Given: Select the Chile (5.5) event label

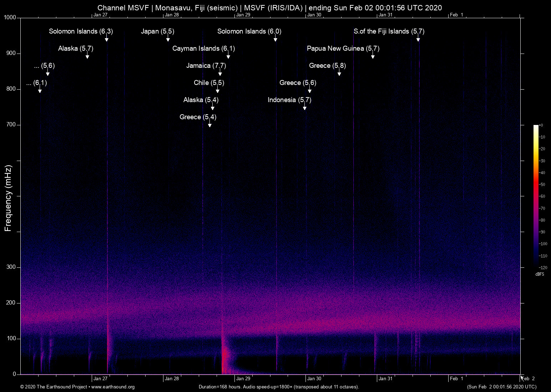Looking at the screenshot, I should tap(209, 83).
